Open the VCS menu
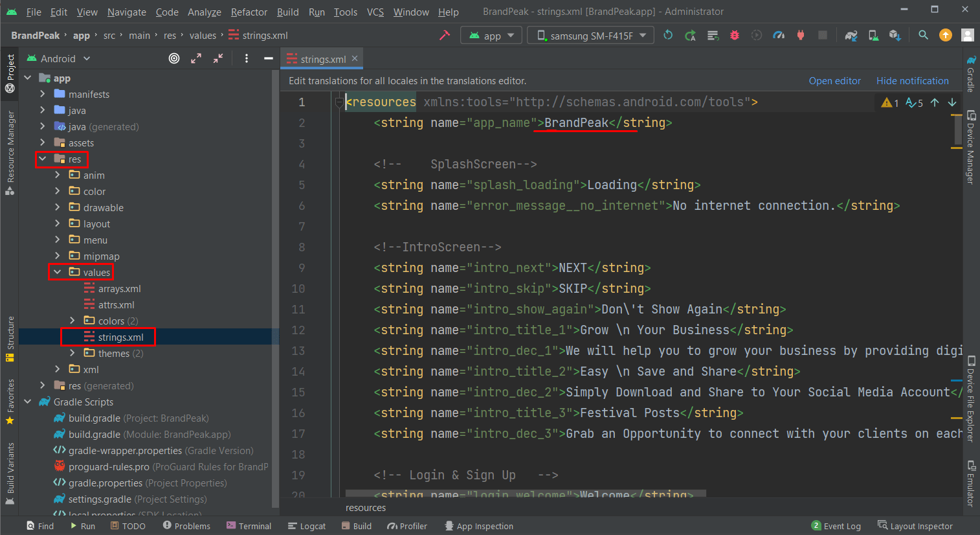Viewport: 980px width, 535px height. (x=375, y=12)
